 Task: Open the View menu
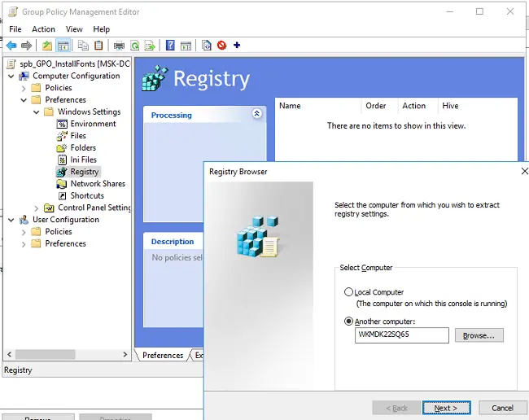click(x=74, y=29)
